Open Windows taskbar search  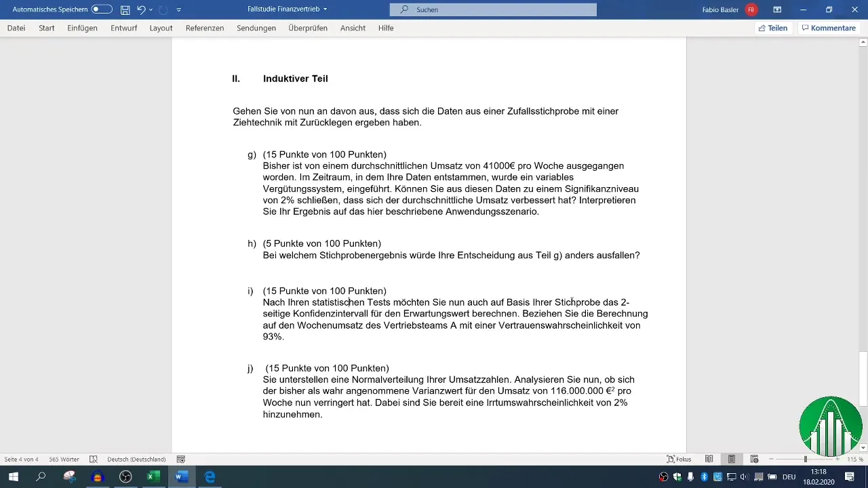[x=41, y=476]
